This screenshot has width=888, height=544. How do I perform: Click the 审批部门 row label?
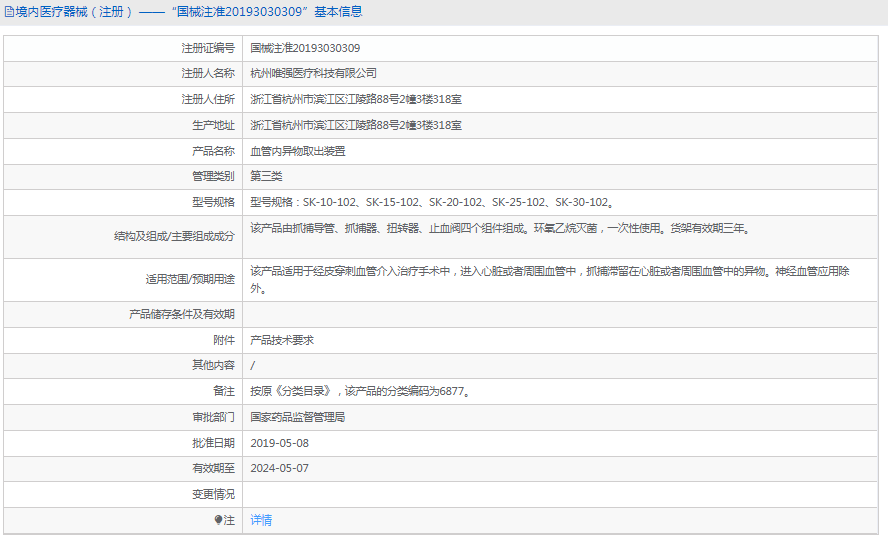tap(213, 417)
